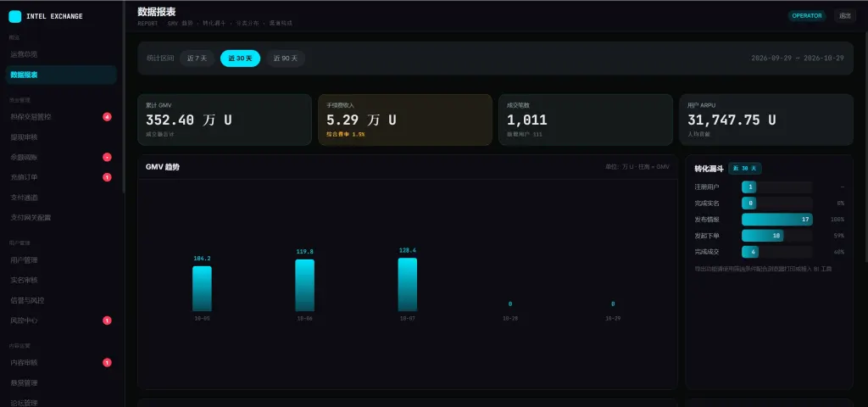Click the 100% value in 发布情报 row
The image size is (868, 407).
837,220
